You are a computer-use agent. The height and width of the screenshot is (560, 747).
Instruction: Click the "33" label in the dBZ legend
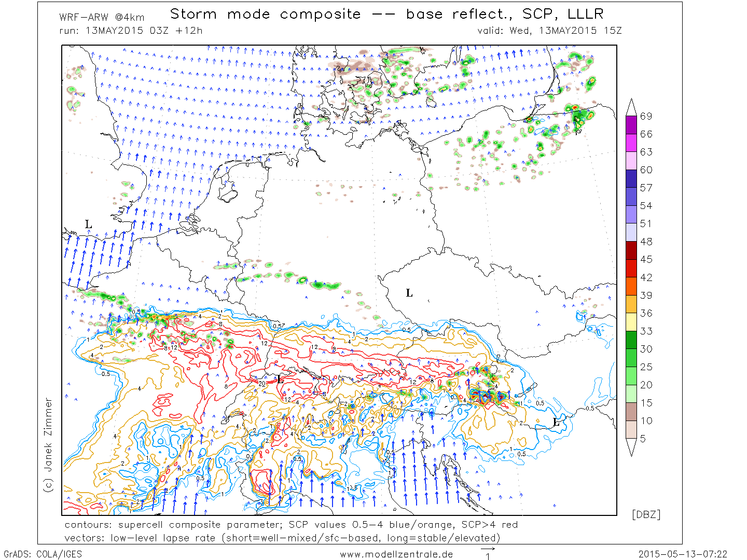pyautogui.click(x=646, y=331)
